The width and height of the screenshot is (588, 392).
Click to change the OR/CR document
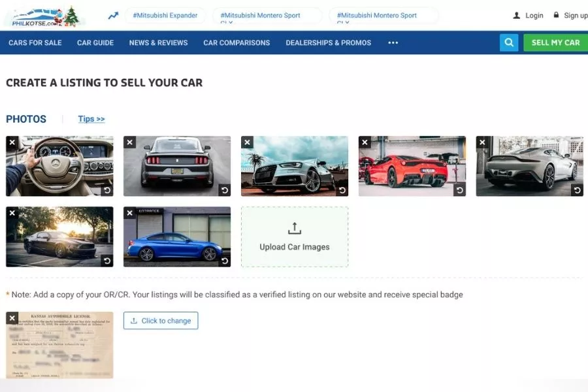click(161, 320)
